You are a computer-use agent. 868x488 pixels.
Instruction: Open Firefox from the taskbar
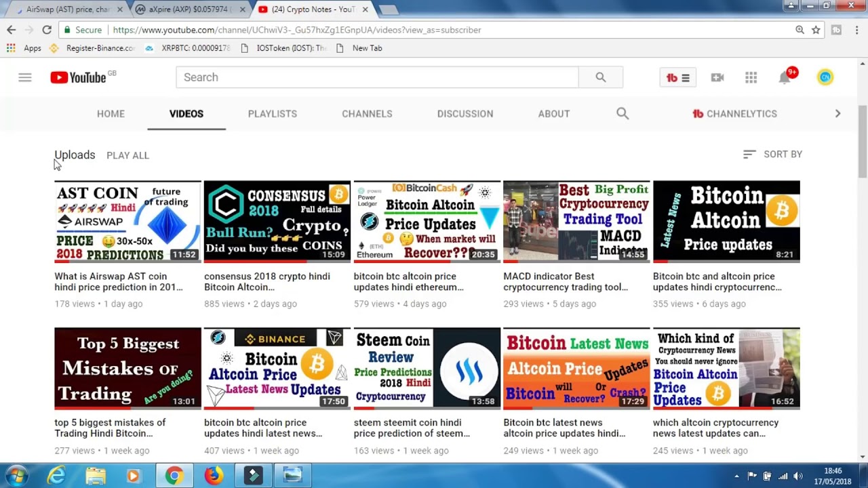[214, 476]
